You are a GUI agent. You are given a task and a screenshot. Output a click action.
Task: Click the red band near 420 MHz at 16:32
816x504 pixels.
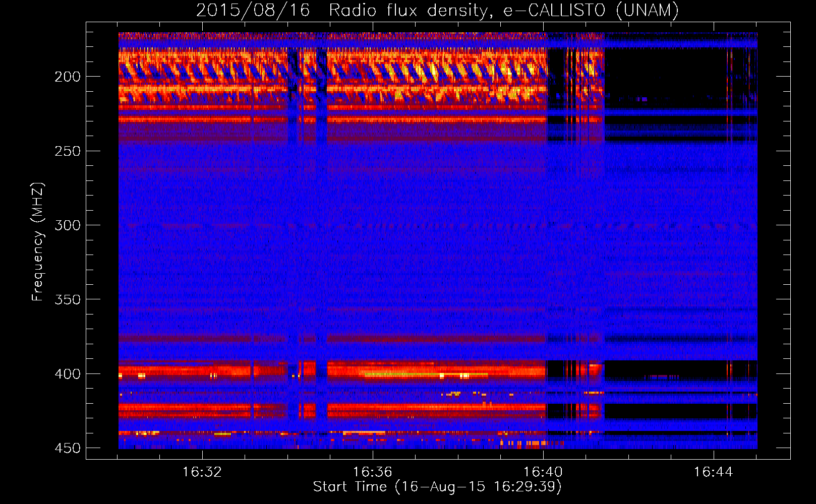click(x=202, y=407)
